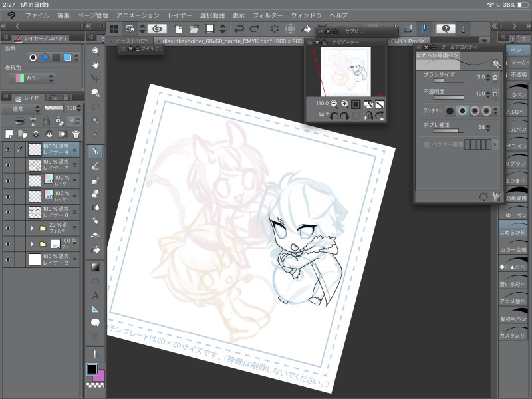Select the Balloon tool
Screen dimensions: 532x399
[96, 323]
